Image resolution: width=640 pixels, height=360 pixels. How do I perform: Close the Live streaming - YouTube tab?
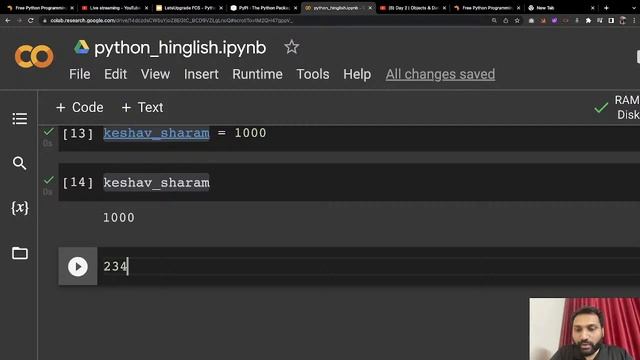click(146, 8)
